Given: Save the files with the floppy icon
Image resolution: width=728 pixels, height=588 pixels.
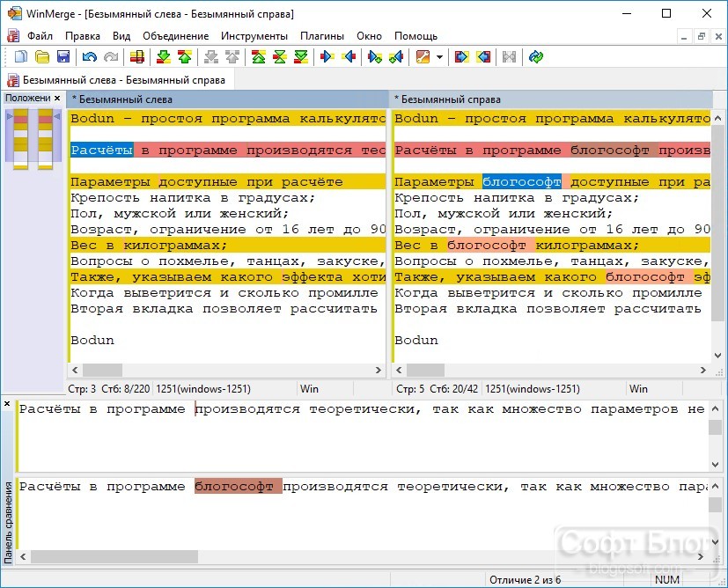Looking at the screenshot, I should pos(63,57).
